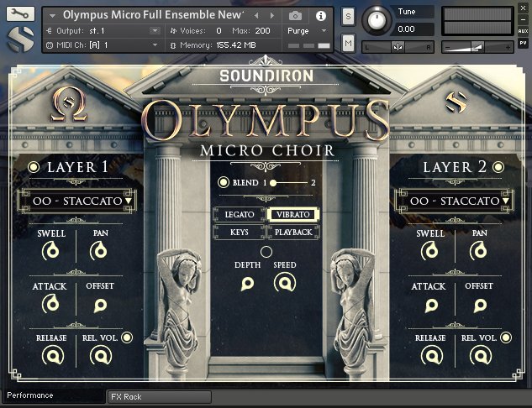532x408 pixels.
Task: Open Layer 1 articulation dropdown
Action: point(76,201)
